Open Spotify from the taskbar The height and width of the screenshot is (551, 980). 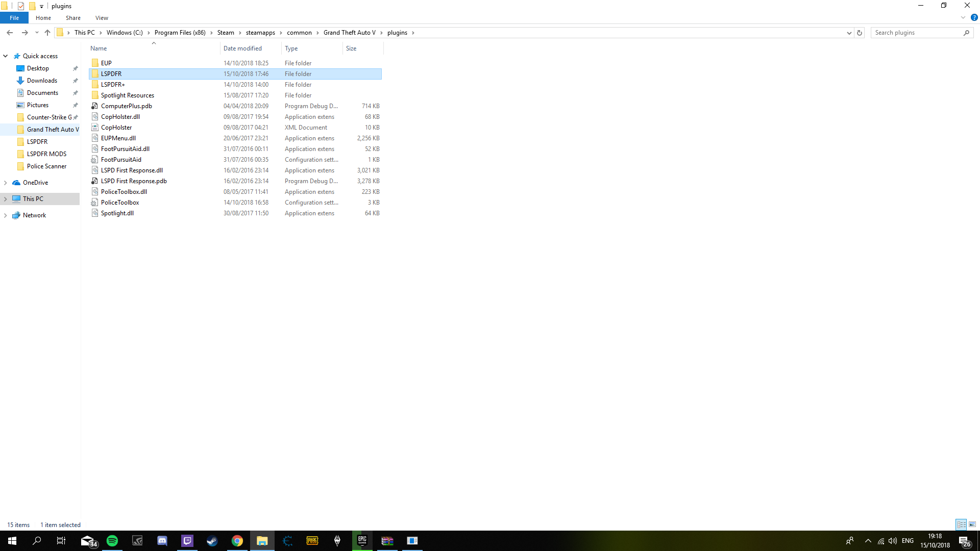click(x=112, y=541)
